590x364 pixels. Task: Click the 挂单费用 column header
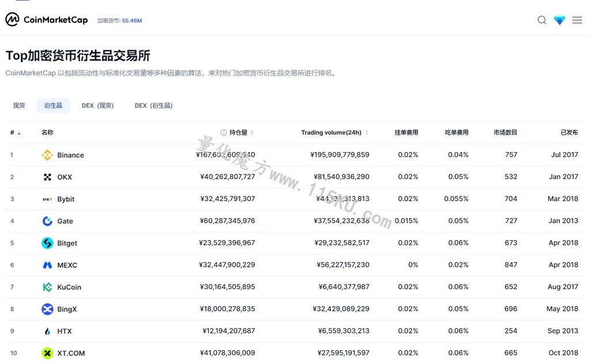pyautogui.click(x=406, y=132)
